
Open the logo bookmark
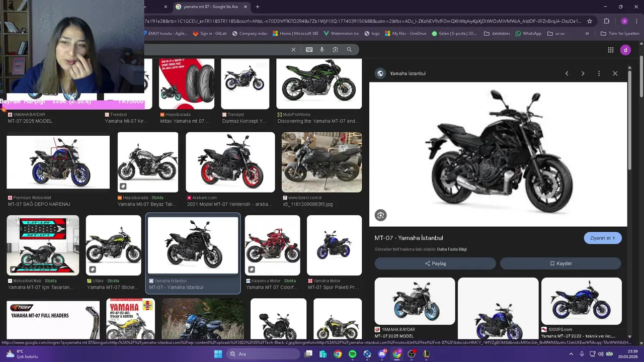[x=372, y=34]
